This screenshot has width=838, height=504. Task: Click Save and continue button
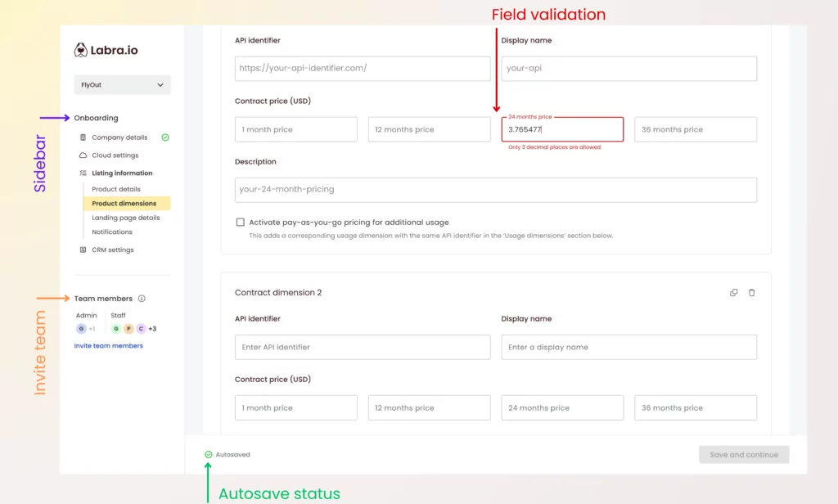tap(744, 455)
